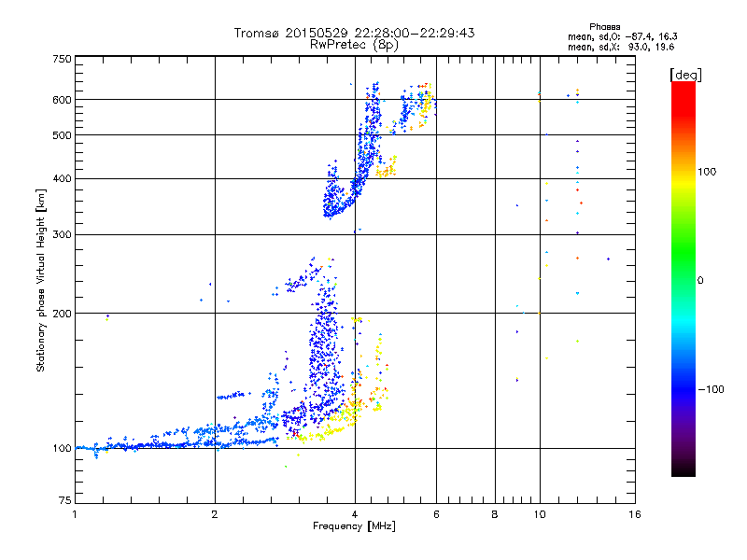747x560 pixels.
Task: Click the x-axis '16' tick label
Action: coord(635,514)
